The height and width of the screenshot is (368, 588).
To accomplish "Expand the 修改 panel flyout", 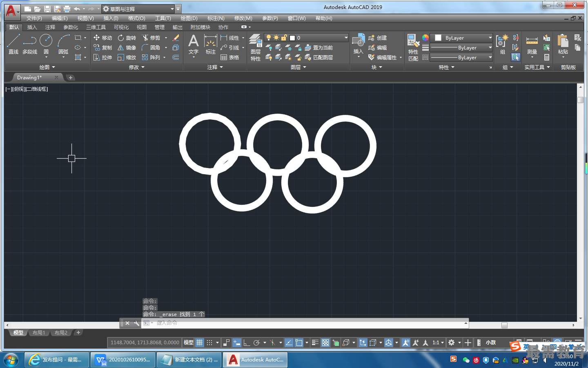I will tap(137, 67).
